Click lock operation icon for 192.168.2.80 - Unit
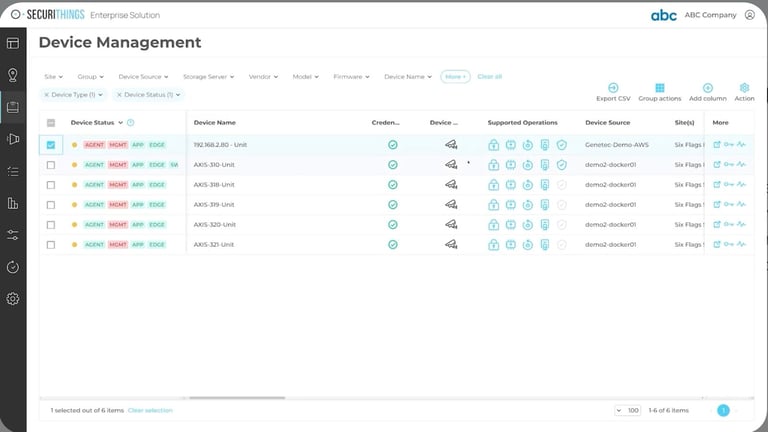This screenshot has height=432, width=768. [494, 144]
